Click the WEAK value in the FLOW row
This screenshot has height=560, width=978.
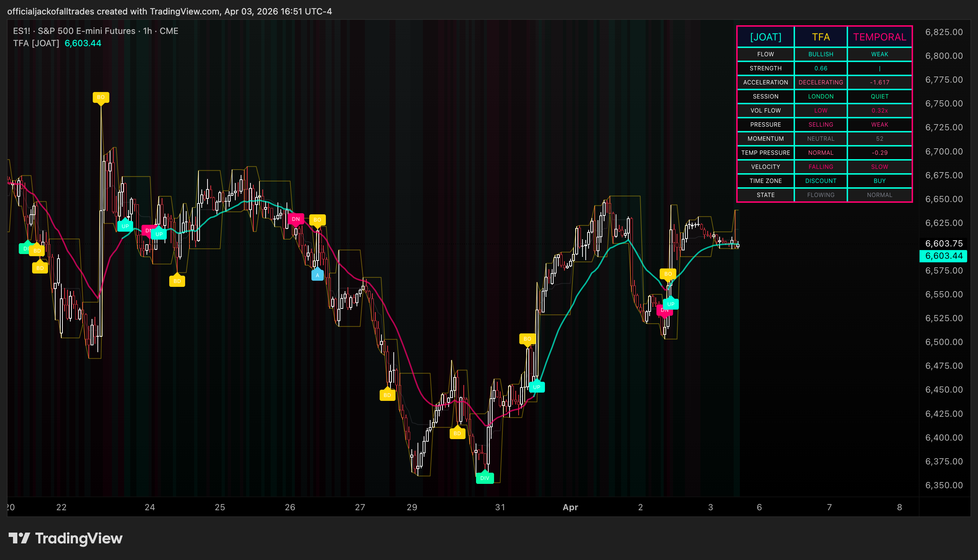pos(879,54)
